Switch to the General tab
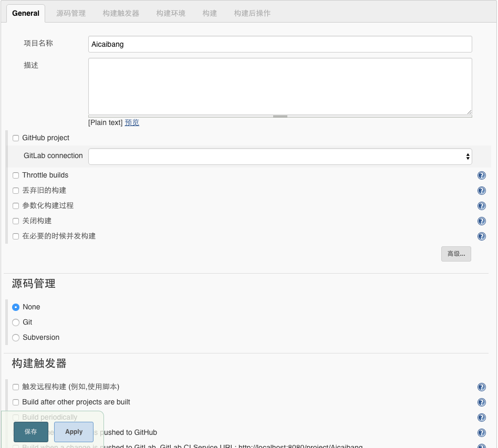 26,13
